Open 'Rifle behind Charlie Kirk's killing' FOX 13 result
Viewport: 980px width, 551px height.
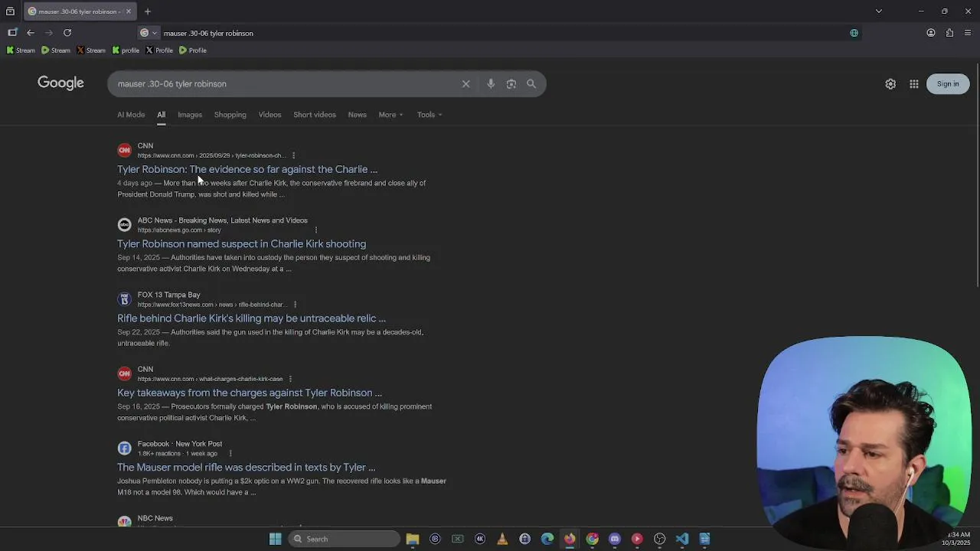(x=251, y=318)
